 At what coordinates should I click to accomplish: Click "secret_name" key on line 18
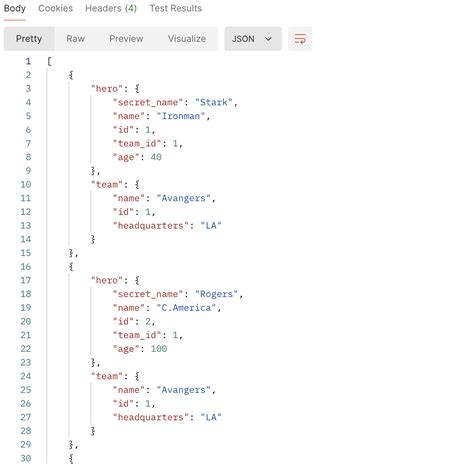pyautogui.click(x=148, y=294)
